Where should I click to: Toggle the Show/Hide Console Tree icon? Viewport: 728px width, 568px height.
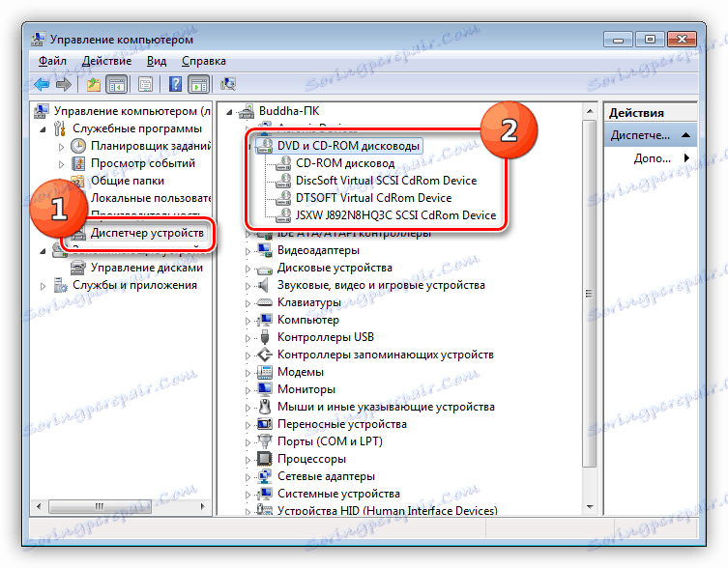[x=116, y=84]
